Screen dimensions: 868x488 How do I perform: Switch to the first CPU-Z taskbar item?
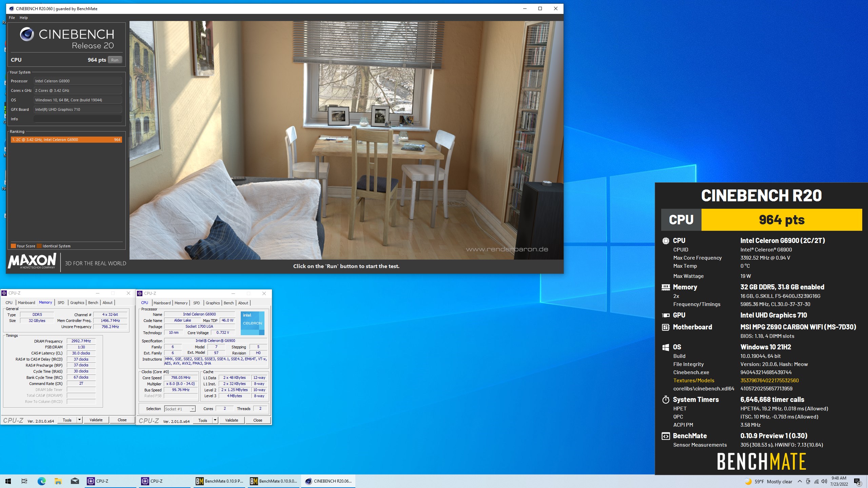tap(111, 481)
